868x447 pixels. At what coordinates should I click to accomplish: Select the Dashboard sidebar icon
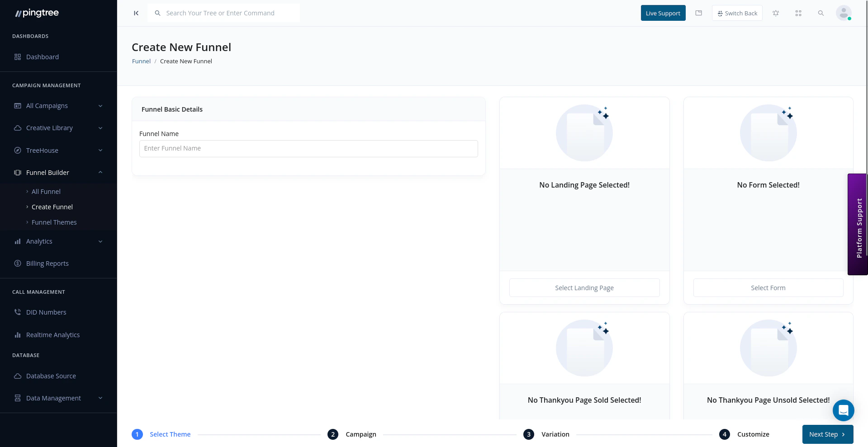pyautogui.click(x=17, y=56)
